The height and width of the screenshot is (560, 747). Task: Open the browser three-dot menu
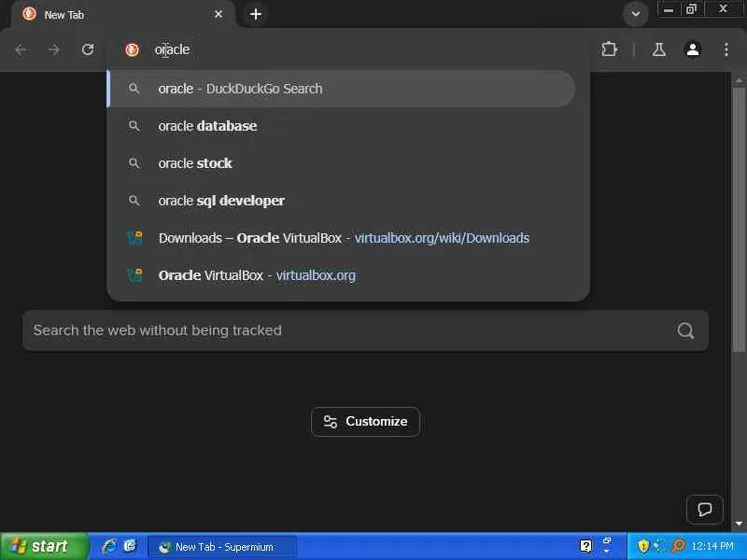[726, 49]
